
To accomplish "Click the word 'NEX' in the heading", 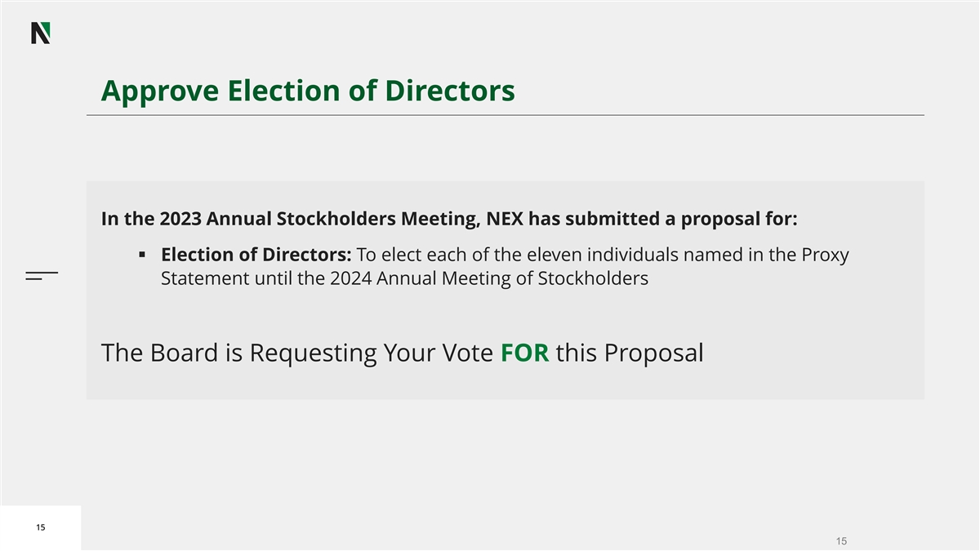I will click(x=506, y=219).
